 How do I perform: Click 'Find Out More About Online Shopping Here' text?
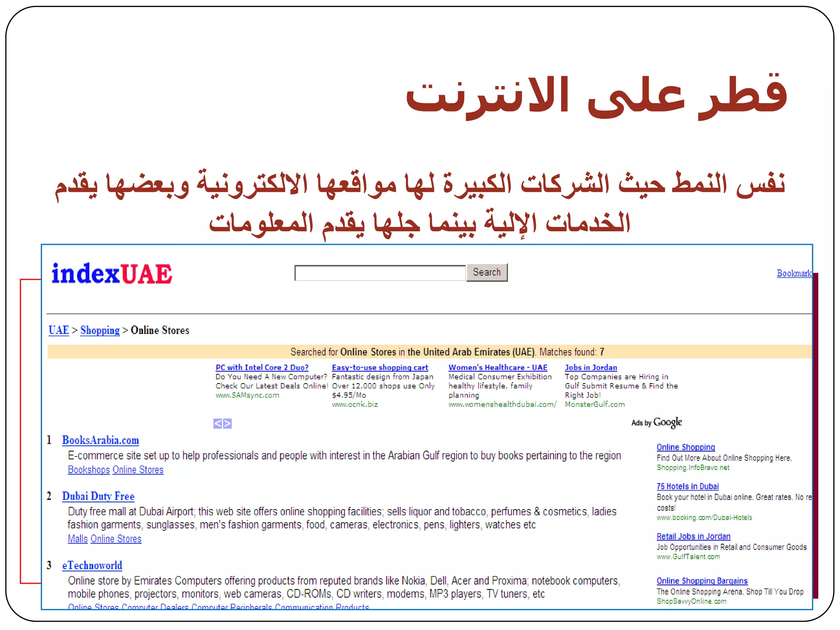tap(724, 458)
